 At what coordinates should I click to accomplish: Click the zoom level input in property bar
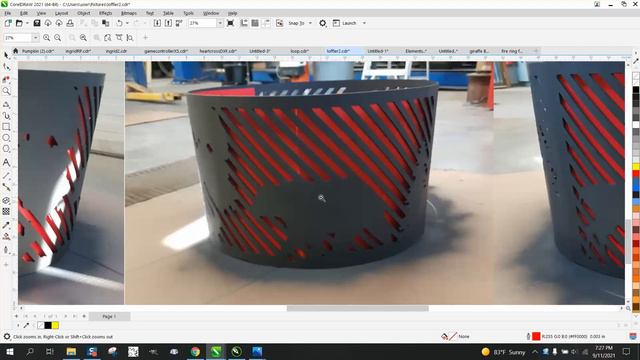pos(18,38)
